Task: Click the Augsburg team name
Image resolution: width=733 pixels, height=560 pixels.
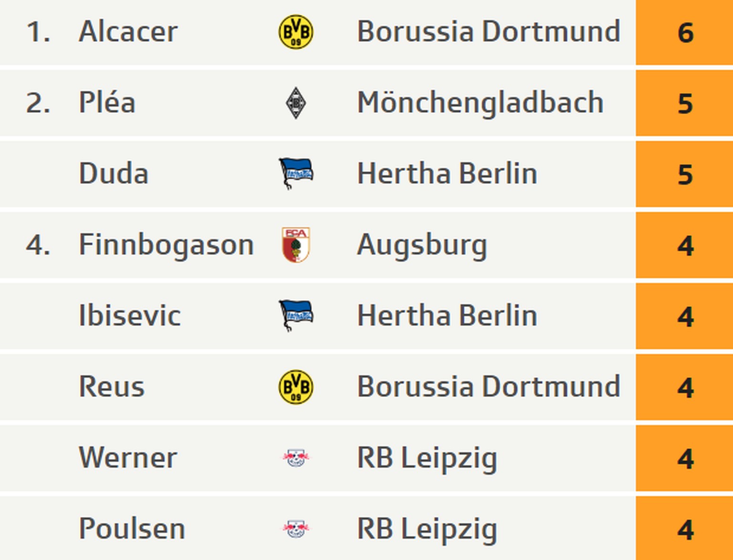Action: pyautogui.click(x=422, y=245)
